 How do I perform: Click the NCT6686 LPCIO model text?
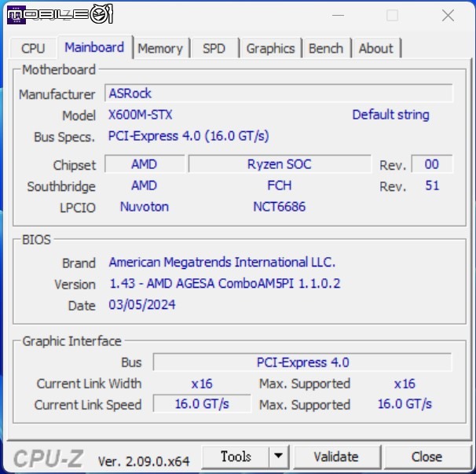pyautogui.click(x=280, y=207)
